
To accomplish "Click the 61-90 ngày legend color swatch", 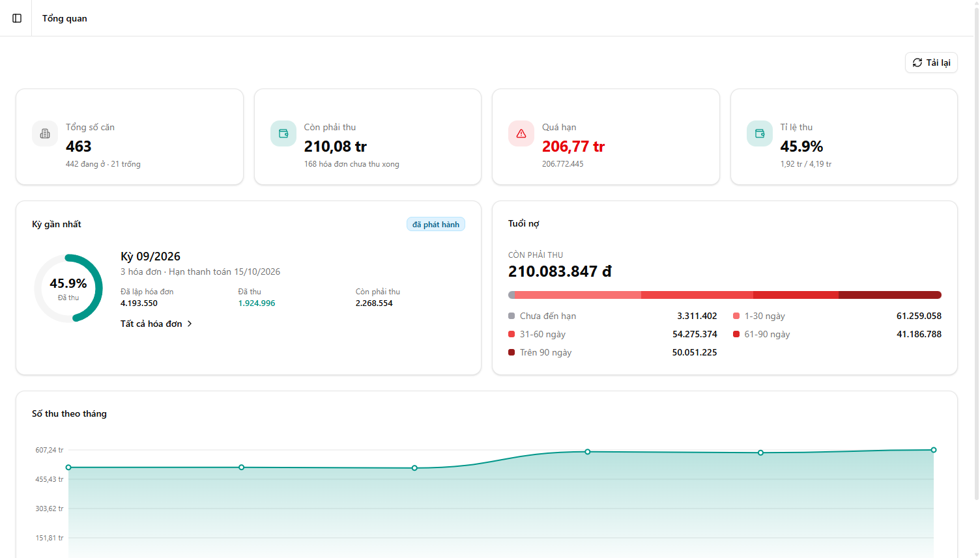I will click(736, 334).
